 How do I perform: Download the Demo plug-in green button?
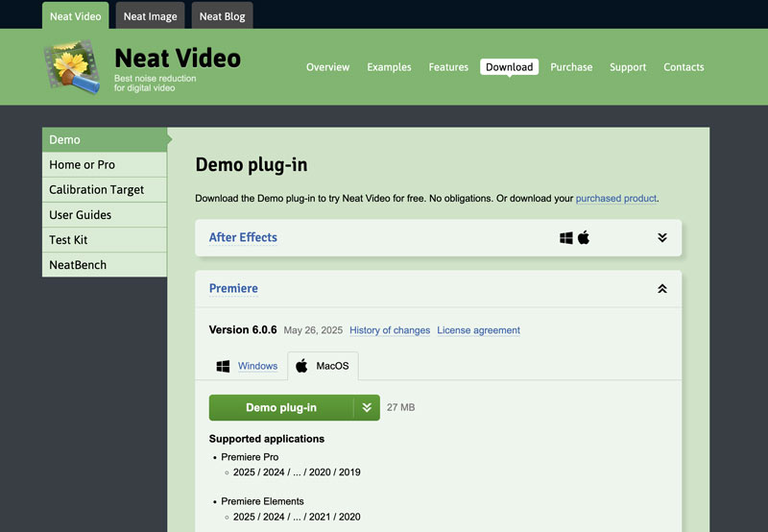point(281,407)
